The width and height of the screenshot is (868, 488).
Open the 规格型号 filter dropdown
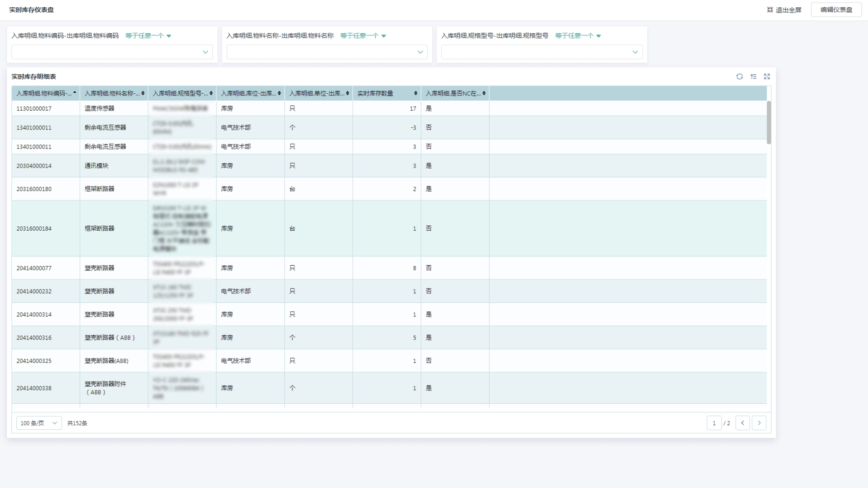pos(542,52)
